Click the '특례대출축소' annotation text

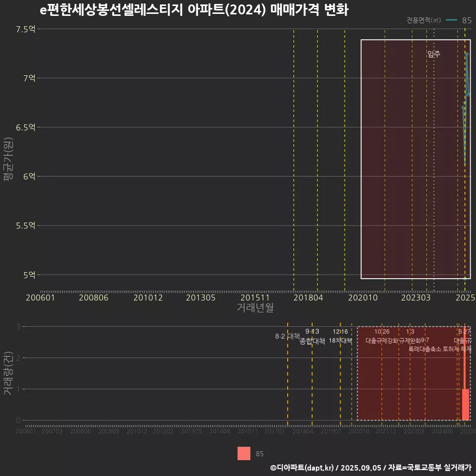pyautogui.click(x=425, y=349)
